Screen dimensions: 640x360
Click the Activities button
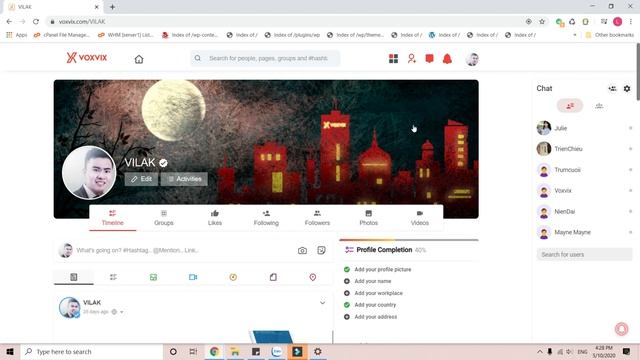[184, 179]
